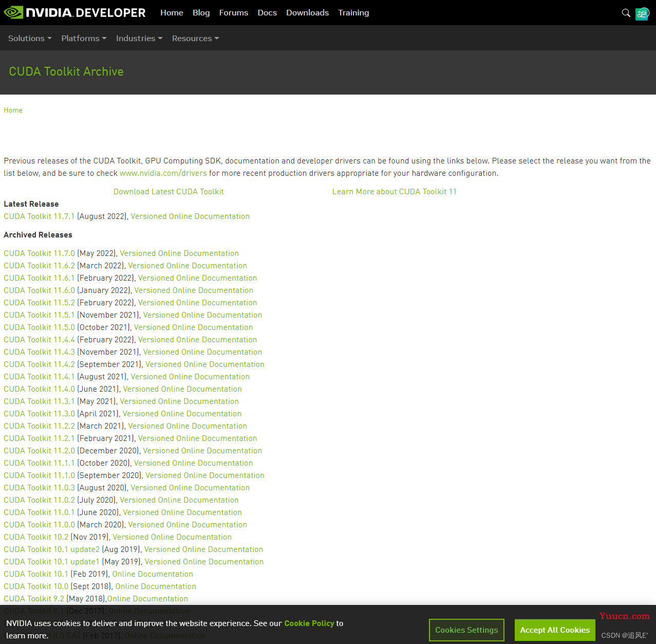Screen dimensions: 656x644
Task: Expand the Solutions dropdown
Action: (30, 39)
